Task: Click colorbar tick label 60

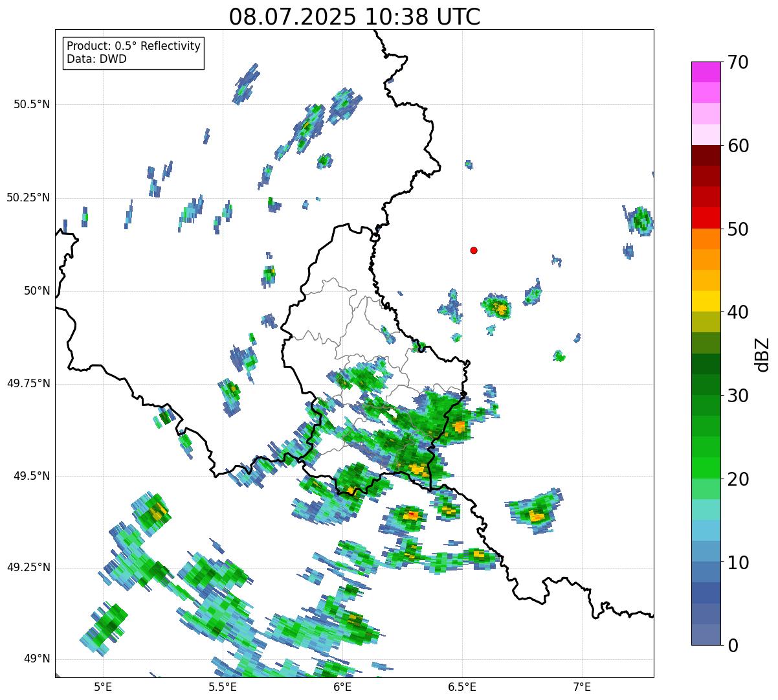Action: [737, 146]
